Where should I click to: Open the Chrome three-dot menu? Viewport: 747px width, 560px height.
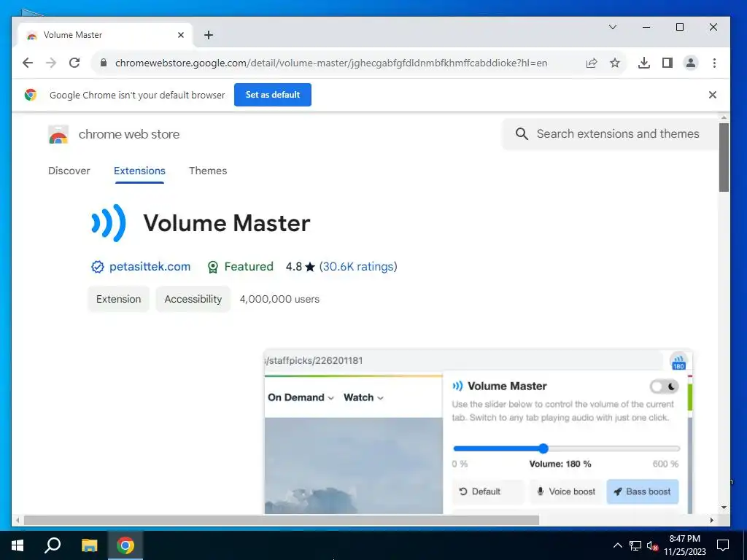(x=714, y=63)
